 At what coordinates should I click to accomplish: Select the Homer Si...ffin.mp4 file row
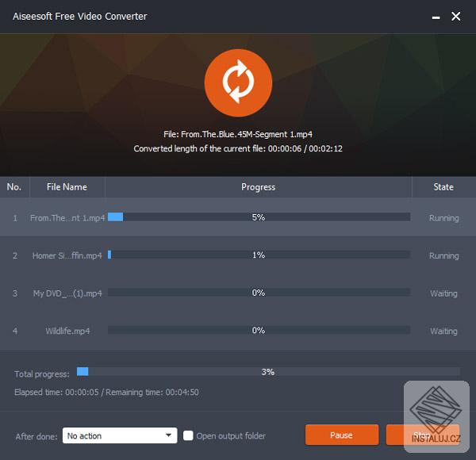pyautogui.click(x=238, y=255)
